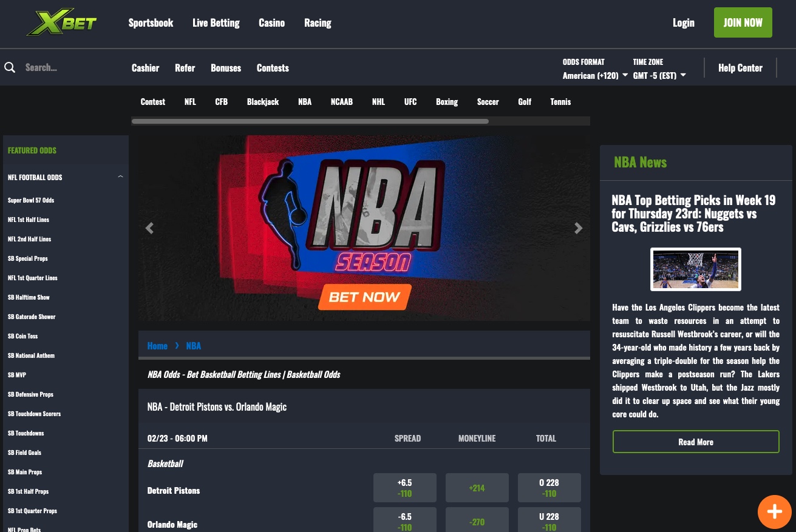Open the Time Zone dropdown
The image size is (796, 532).
click(659, 75)
